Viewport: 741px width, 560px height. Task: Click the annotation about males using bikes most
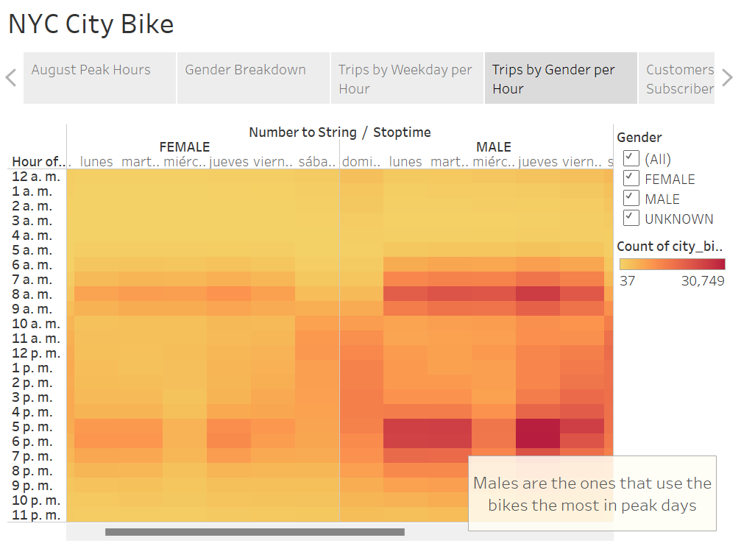(x=592, y=494)
